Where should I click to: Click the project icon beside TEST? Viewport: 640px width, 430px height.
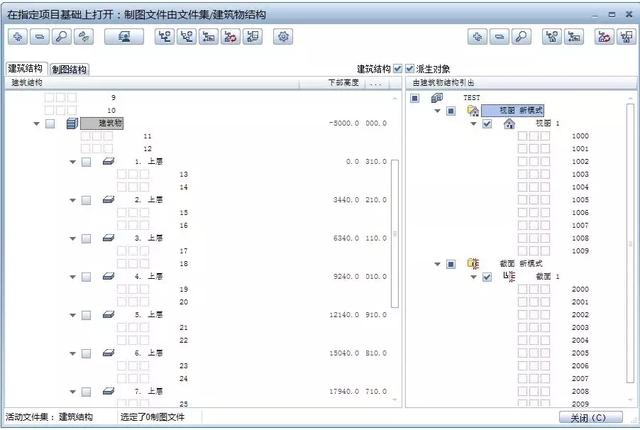coord(437,98)
